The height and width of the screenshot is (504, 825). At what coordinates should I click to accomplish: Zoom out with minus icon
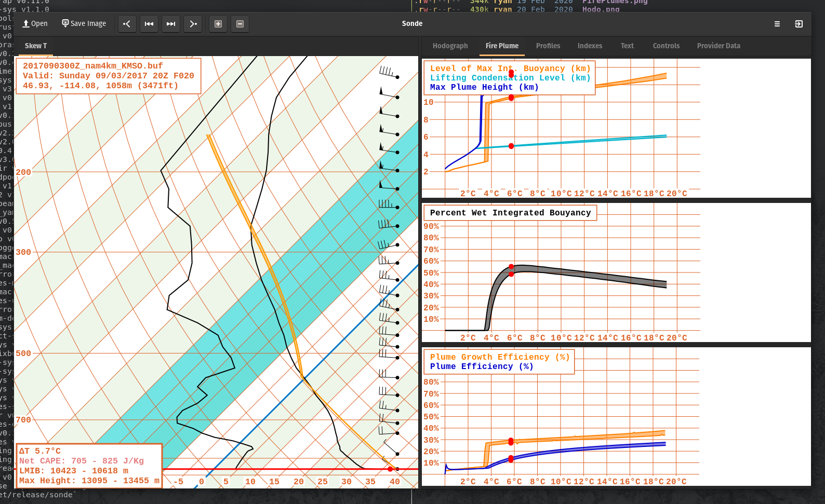240,24
